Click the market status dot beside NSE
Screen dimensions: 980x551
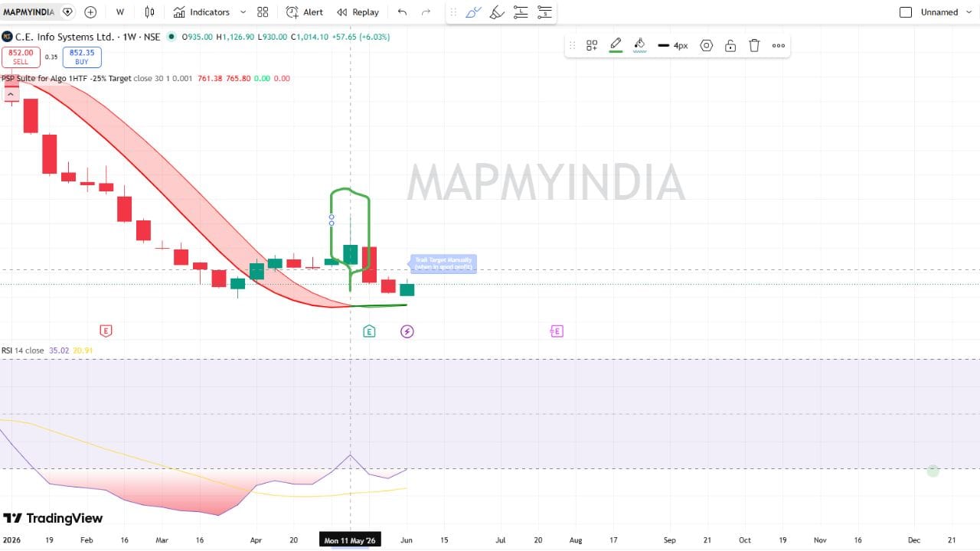[x=171, y=36]
